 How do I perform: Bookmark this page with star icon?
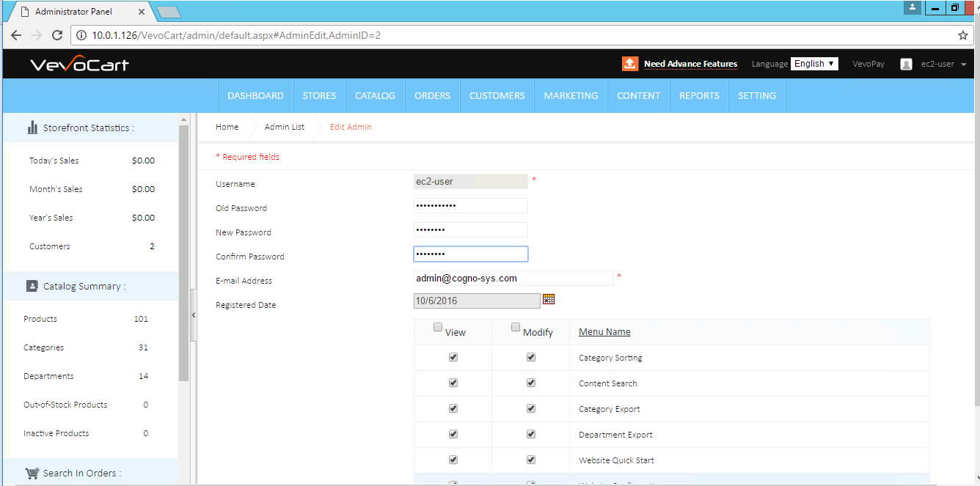963,35
